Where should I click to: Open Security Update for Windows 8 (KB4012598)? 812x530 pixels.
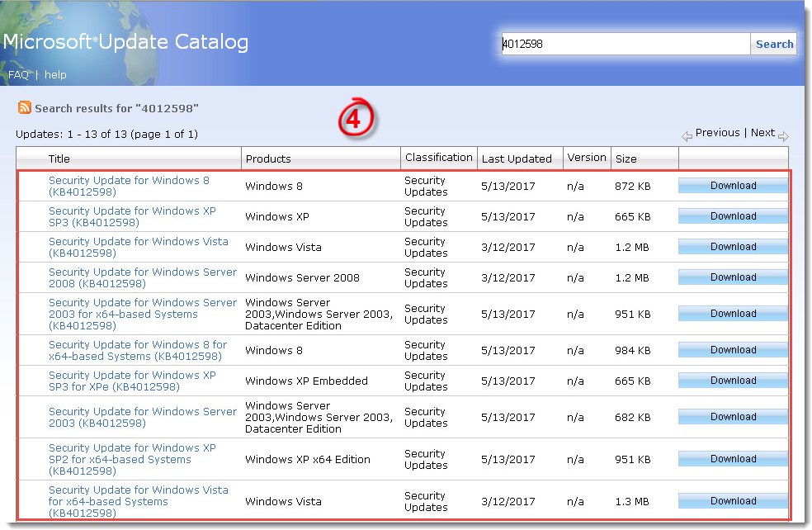click(129, 186)
